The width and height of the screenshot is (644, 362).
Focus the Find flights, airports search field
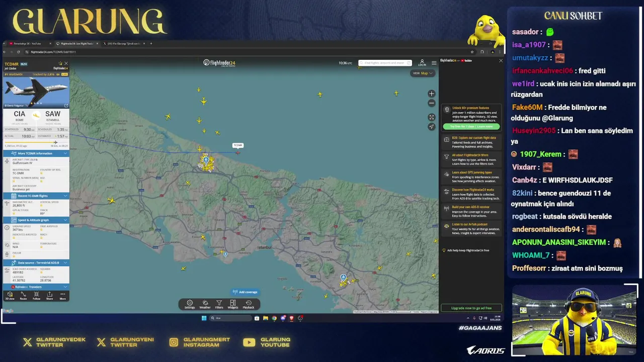pyautogui.click(x=385, y=63)
